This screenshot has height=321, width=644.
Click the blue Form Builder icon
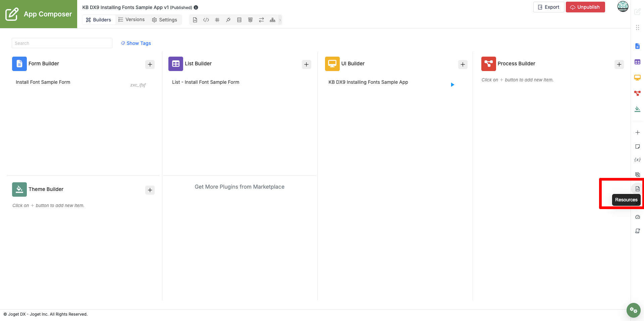tap(19, 64)
